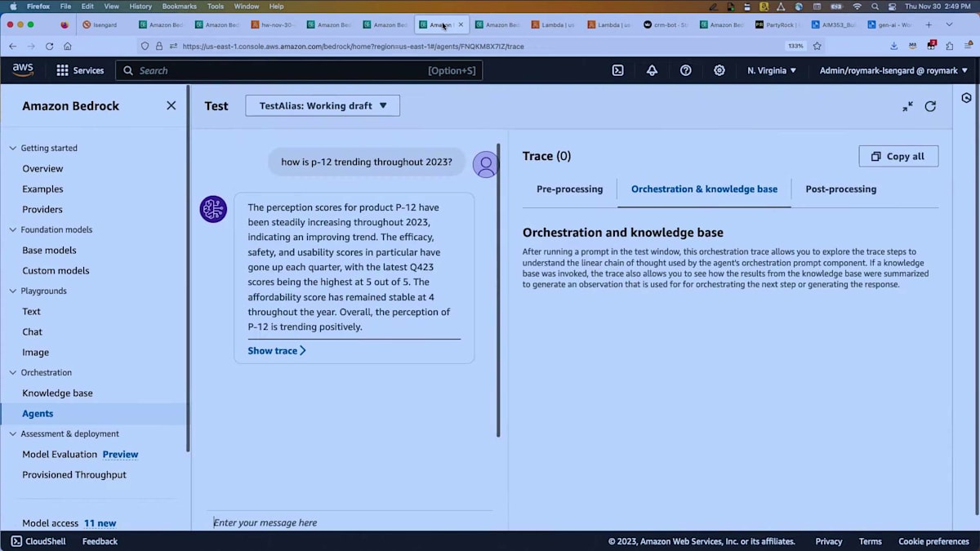
Task: Switch to the crm-bot browser tab
Action: point(666,24)
